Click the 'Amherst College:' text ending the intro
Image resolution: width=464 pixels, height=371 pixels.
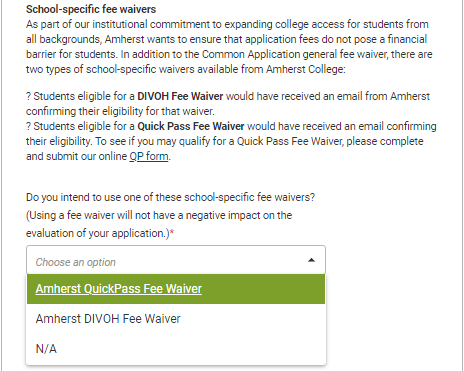[x=306, y=69]
